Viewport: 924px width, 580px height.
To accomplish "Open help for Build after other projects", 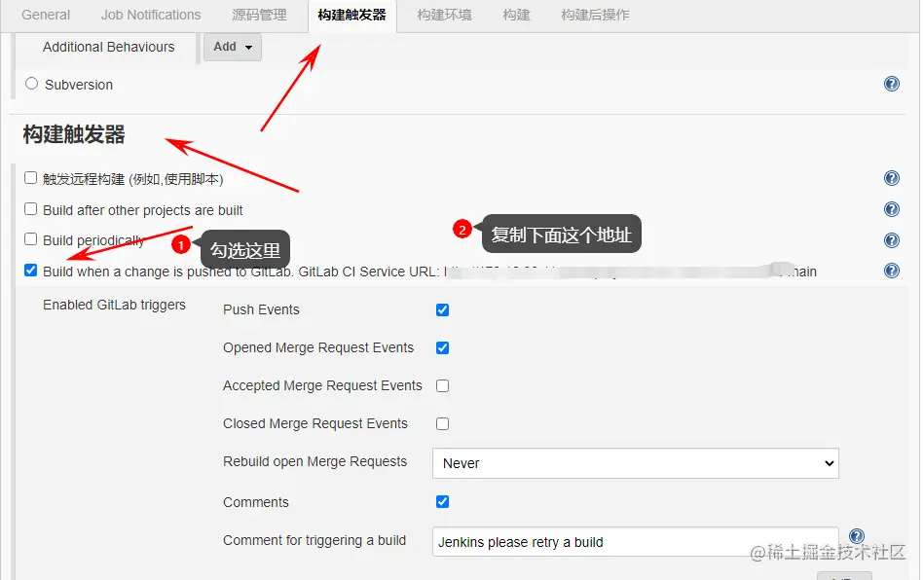I will point(892,209).
